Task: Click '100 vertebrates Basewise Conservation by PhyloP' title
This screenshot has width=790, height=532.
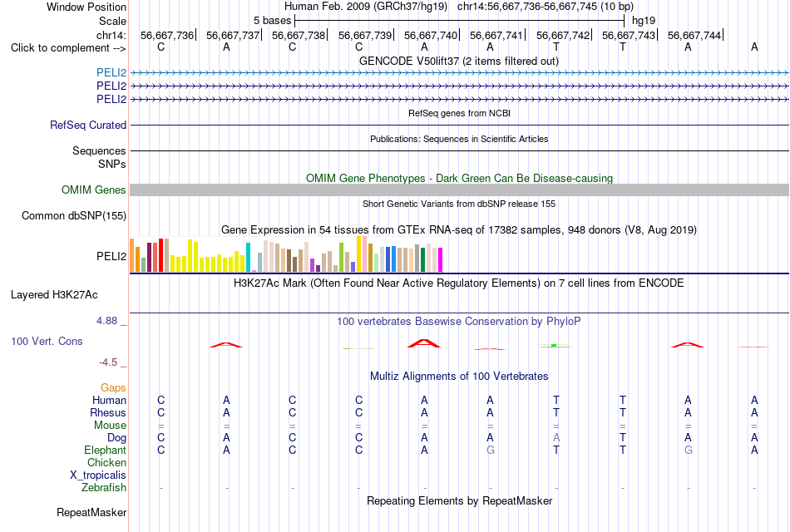Action: (459, 322)
